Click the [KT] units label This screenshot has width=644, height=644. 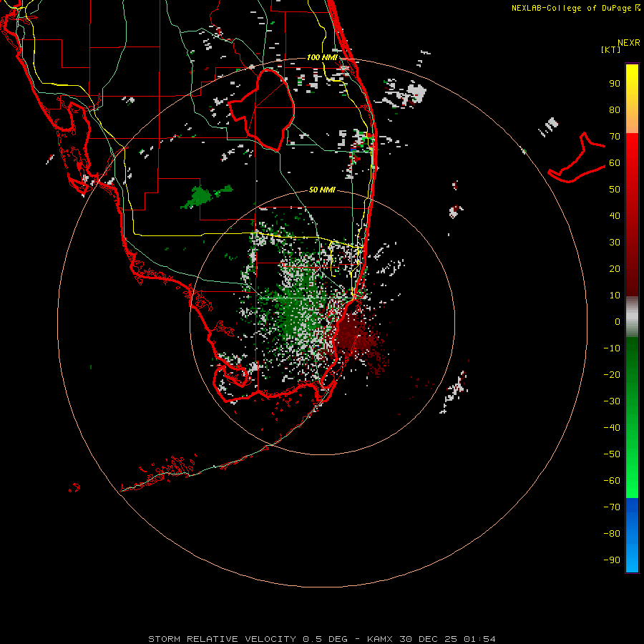[x=611, y=49]
